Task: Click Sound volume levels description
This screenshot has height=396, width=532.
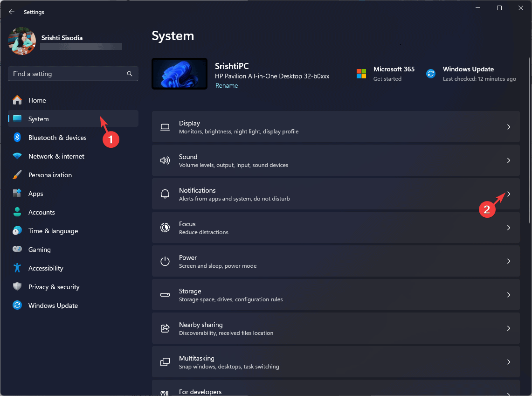Action: (234, 165)
